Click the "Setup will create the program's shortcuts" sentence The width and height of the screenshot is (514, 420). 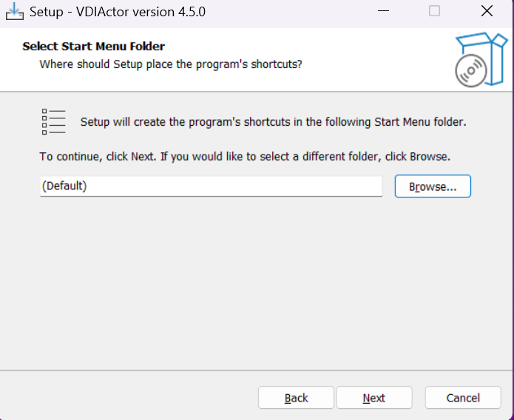point(274,122)
